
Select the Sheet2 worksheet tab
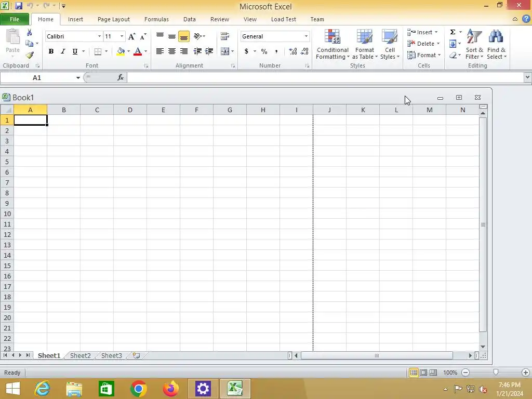tap(81, 355)
